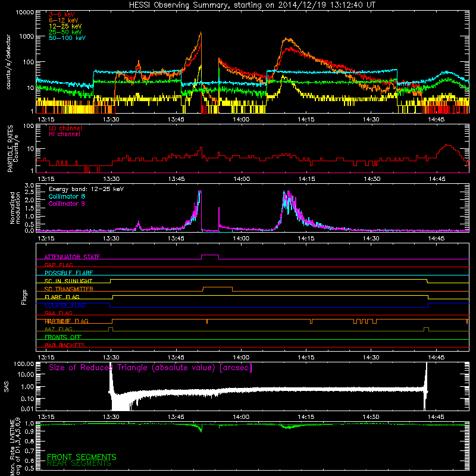476x476 pixels.
Task: Select the POSSIBLE FLARE flag label
Action: coord(68,273)
